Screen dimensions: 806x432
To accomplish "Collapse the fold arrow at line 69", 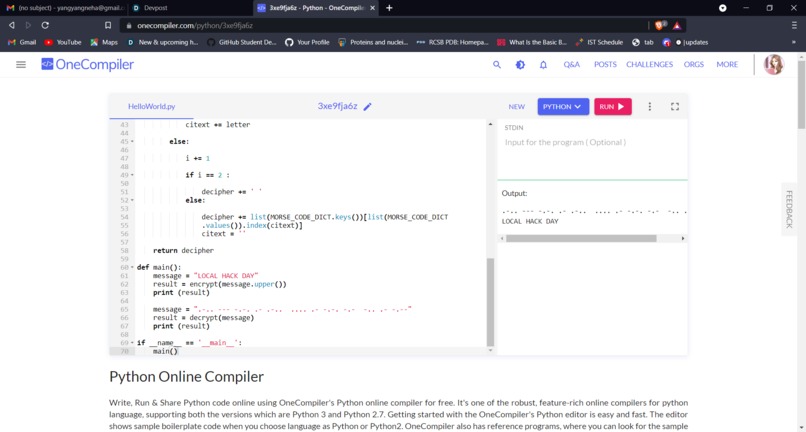I will point(132,343).
